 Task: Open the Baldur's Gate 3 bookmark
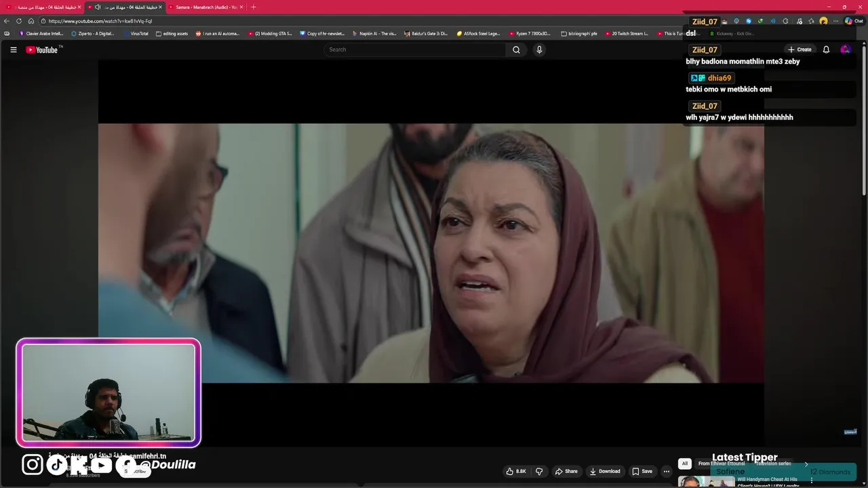coord(426,33)
